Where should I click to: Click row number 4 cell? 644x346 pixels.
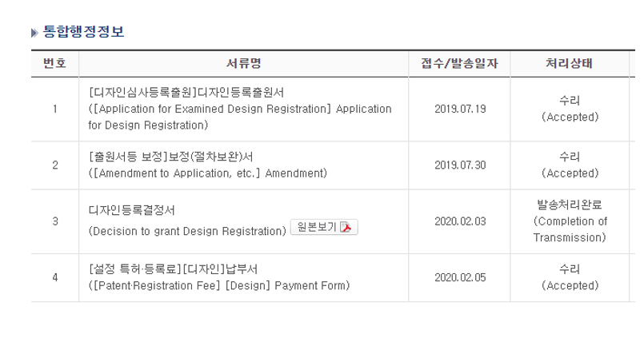coord(55,277)
